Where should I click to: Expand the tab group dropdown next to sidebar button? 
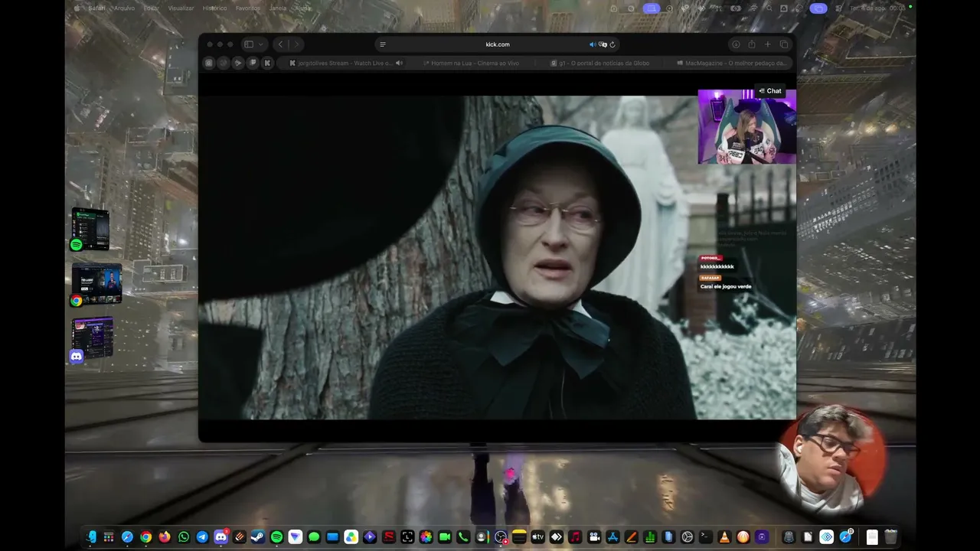pos(261,44)
